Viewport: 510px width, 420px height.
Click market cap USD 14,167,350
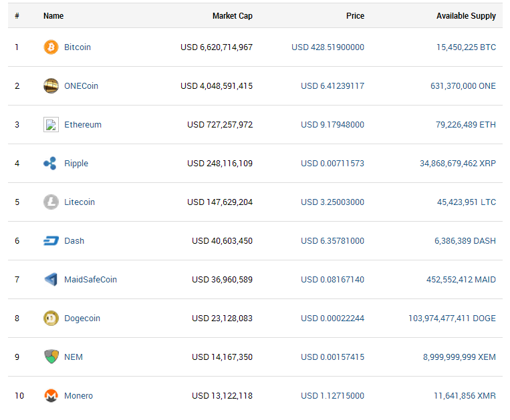click(x=222, y=357)
